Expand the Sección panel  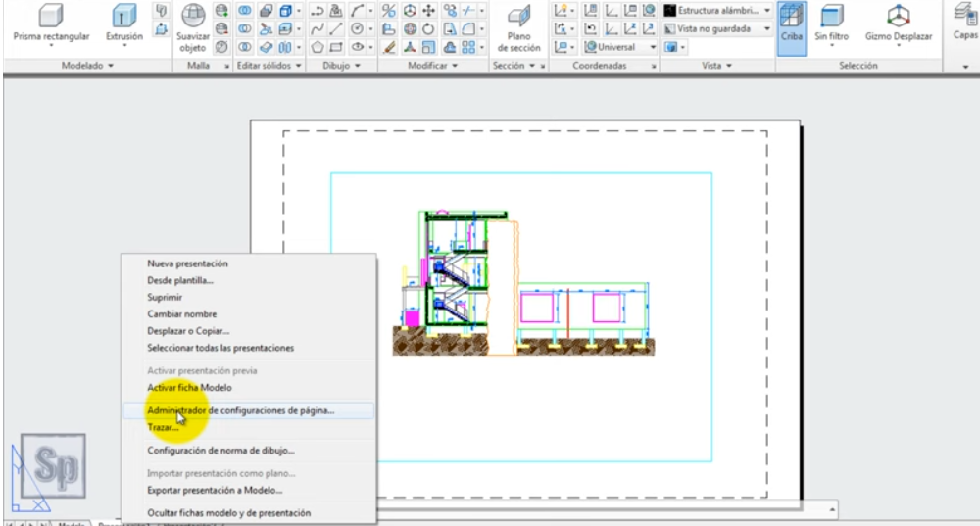tap(514, 65)
